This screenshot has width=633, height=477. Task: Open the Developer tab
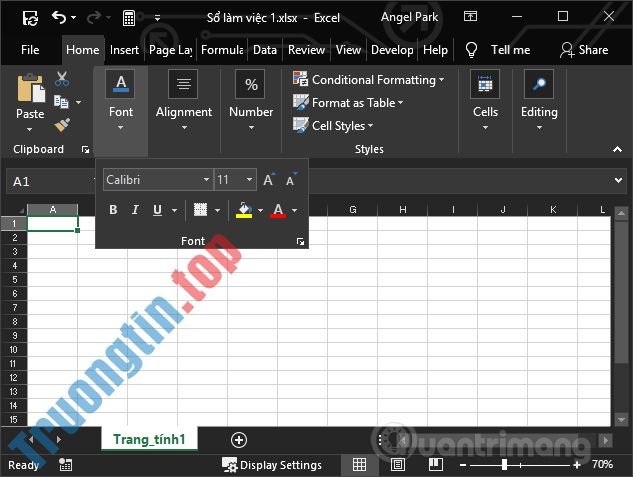click(x=392, y=50)
